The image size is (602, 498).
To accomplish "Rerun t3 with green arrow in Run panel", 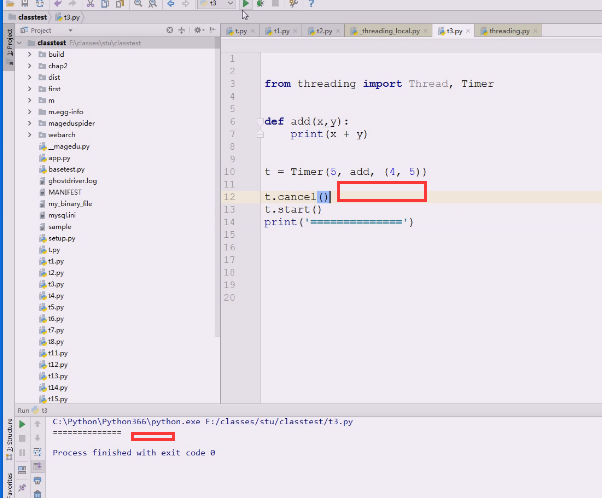I will coord(22,424).
